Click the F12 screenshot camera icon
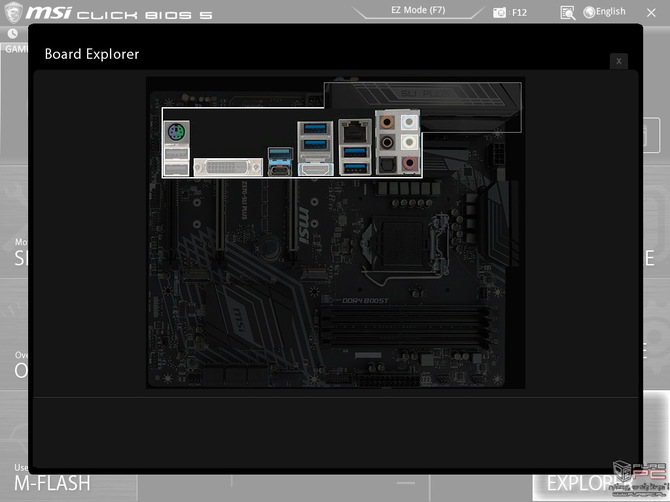670x502 pixels. pos(499,12)
